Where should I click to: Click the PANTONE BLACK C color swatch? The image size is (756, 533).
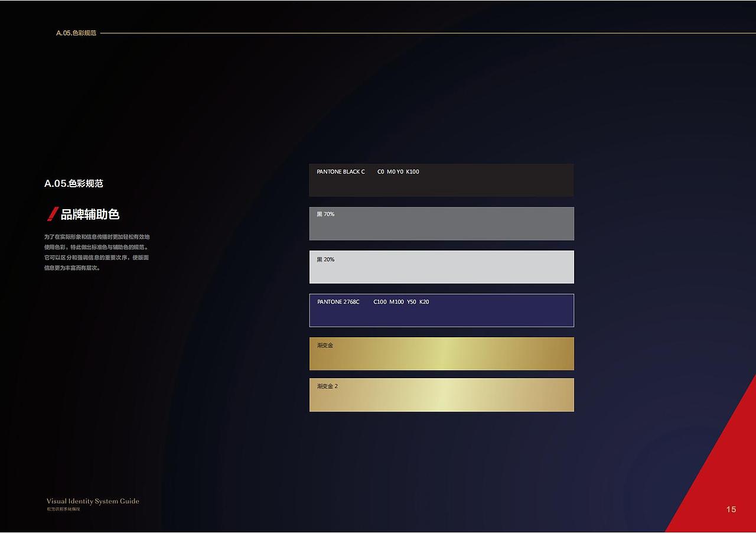point(441,180)
